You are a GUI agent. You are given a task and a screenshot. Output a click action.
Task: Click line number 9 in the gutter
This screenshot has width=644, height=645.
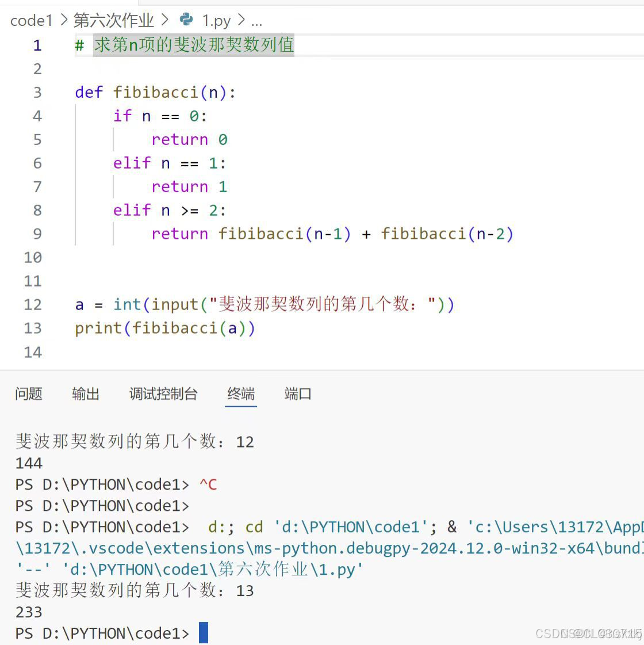[37, 234]
